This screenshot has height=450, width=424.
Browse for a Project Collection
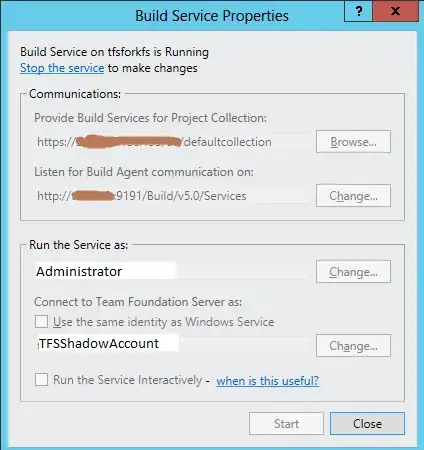[x=353, y=142]
